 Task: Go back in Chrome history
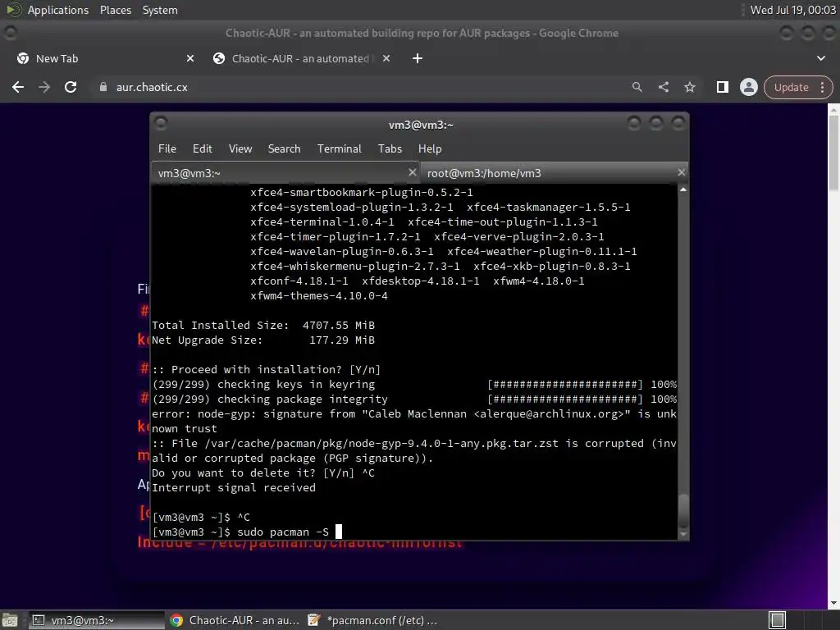click(x=18, y=87)
